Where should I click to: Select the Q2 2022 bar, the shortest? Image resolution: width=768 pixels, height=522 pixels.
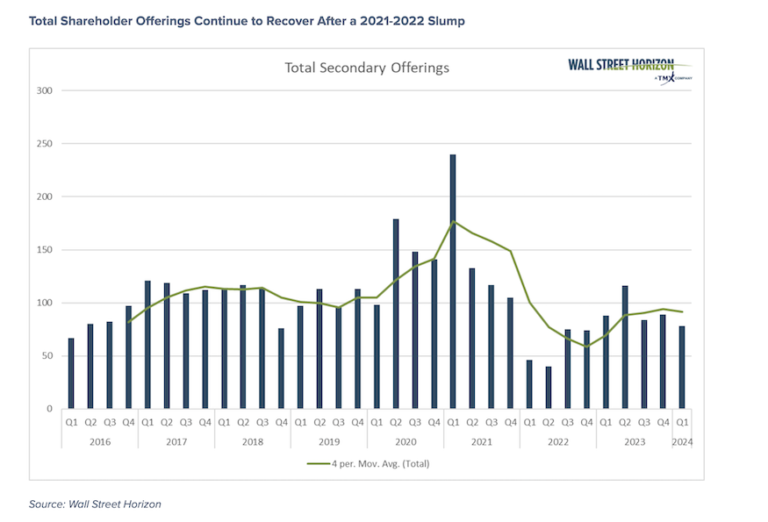tap(549, 387)
